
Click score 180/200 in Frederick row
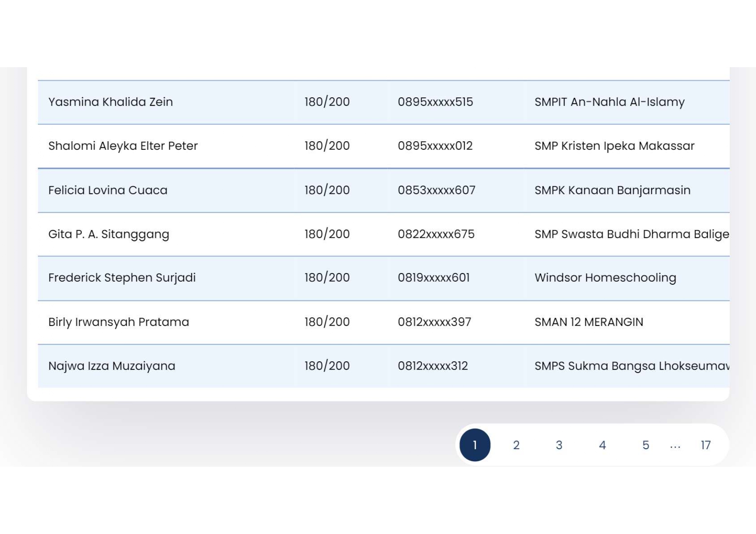click(x=327, y=278)
